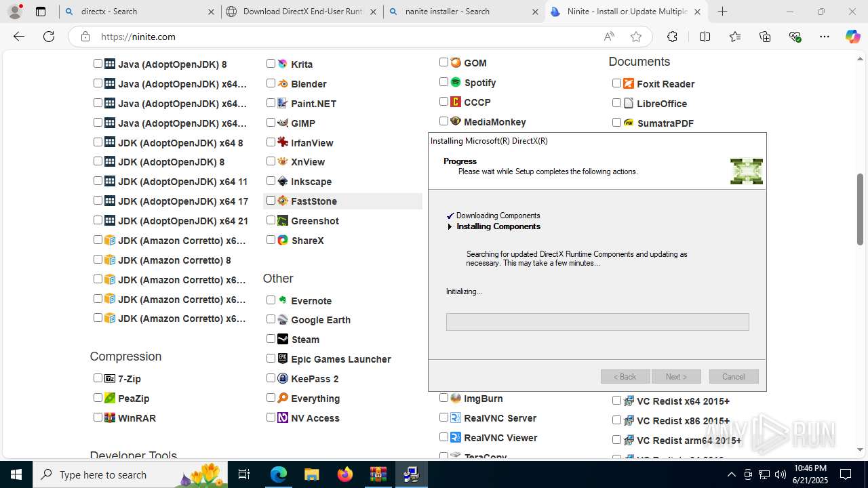Click the GIMP app icon
Image resolution: width=868 pixels, height=488 pixels.
click(x=283, y=123)
